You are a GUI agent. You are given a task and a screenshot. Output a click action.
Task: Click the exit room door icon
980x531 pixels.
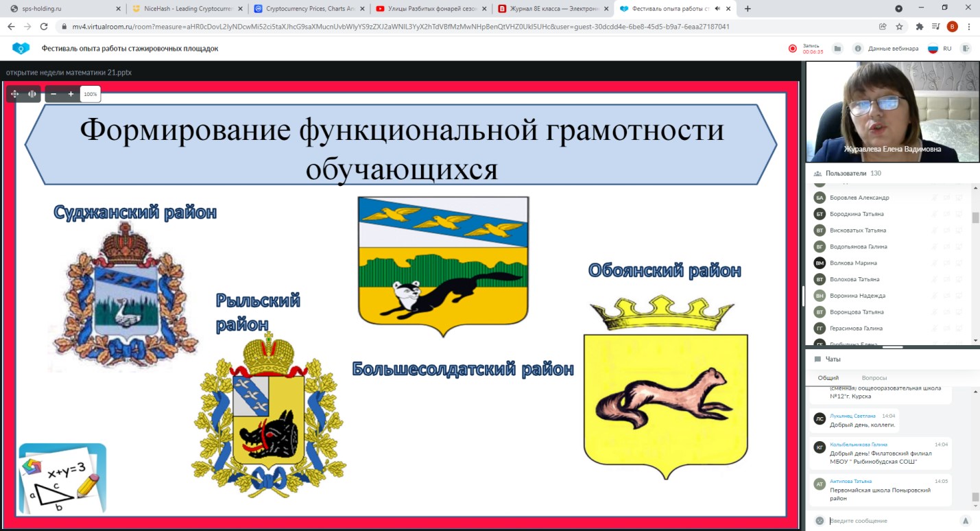[966, 49]
